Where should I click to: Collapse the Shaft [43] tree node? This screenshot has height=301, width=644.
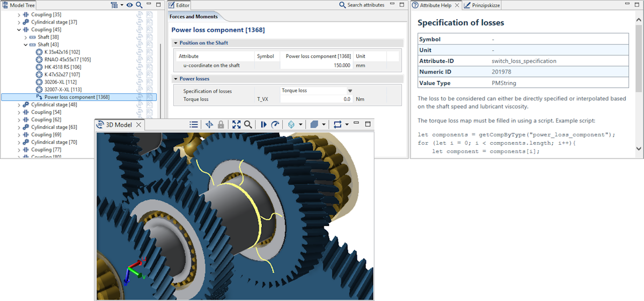click(25, 45)
